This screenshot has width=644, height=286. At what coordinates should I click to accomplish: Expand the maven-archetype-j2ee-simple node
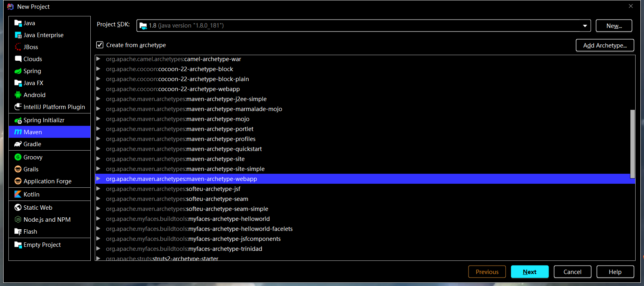(x=98, y=99)
